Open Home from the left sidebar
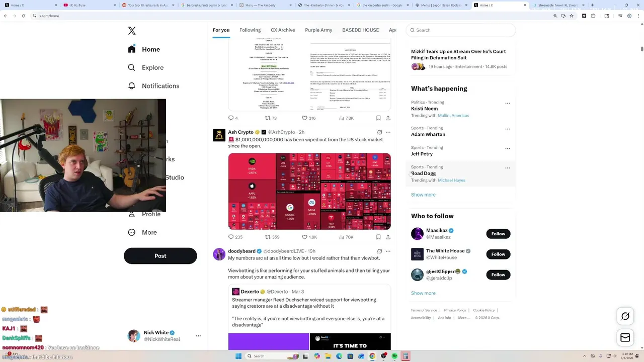The width and height of the screenshot is (644, 362). 144,49
